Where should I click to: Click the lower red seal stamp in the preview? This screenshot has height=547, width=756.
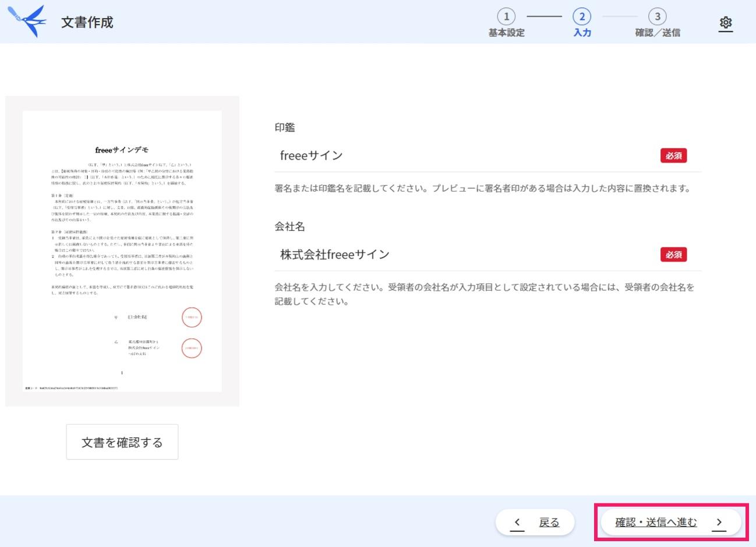pyautogui.click(x=192, y=348)
